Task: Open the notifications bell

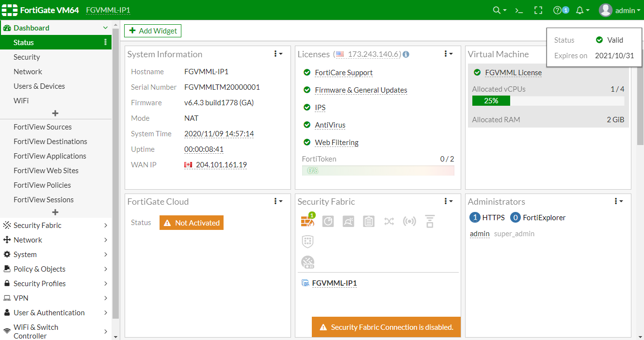Action: pyautogui.click(x=580, y=10)
